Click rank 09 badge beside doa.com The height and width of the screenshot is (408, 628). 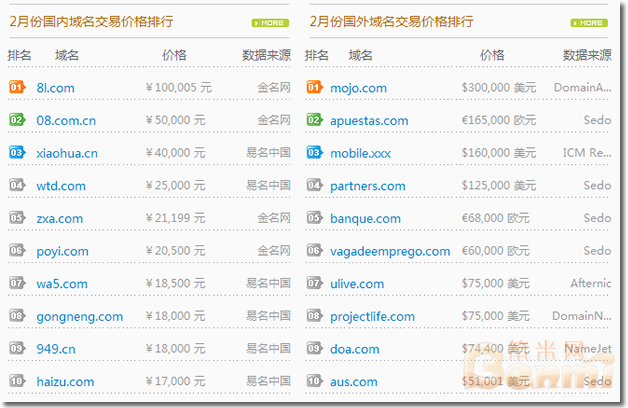pyautogui.click(x=315, y=349)
